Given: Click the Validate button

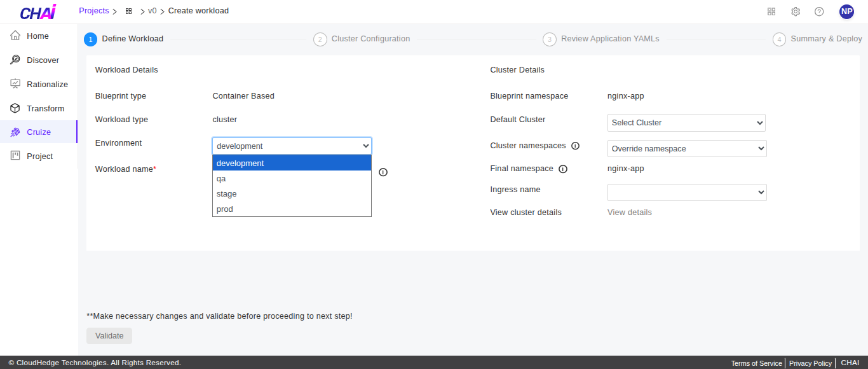Looking at the screenshot, I should click(109, 336).
